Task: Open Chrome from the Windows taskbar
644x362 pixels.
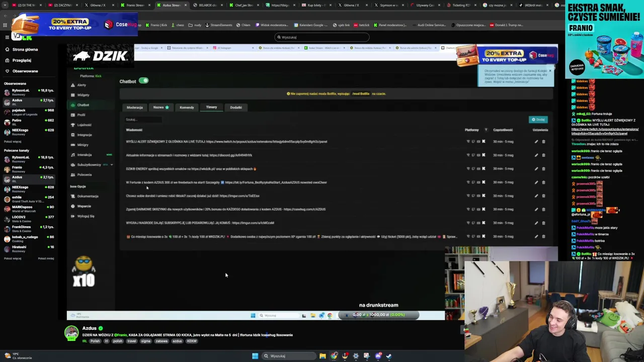Action: pyautogui.click(x=334, y=356)
